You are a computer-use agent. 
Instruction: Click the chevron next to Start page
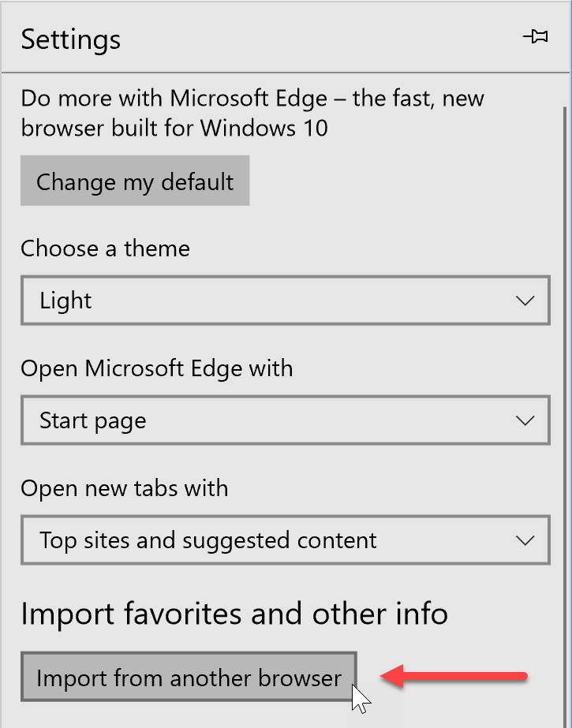point(525,420)
